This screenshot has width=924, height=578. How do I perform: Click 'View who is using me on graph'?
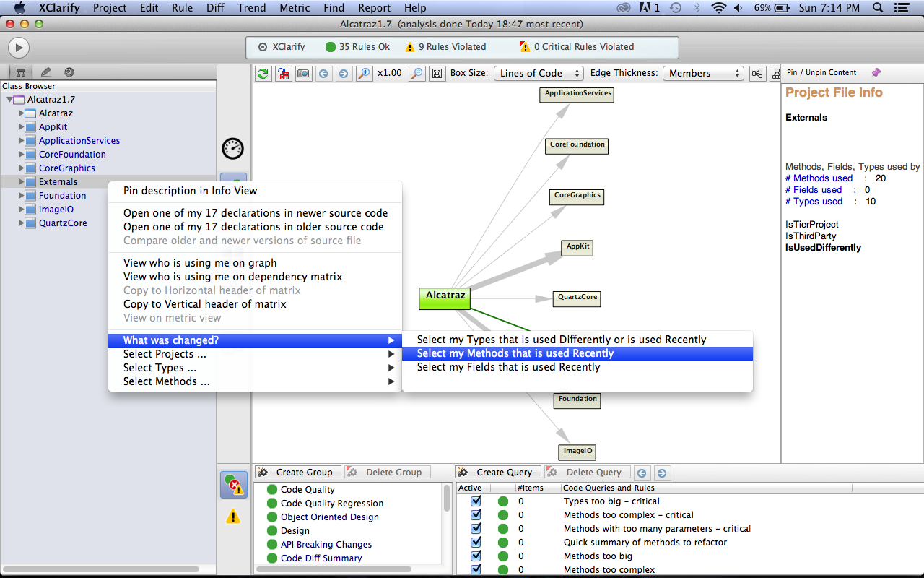(x=255, y=263)
